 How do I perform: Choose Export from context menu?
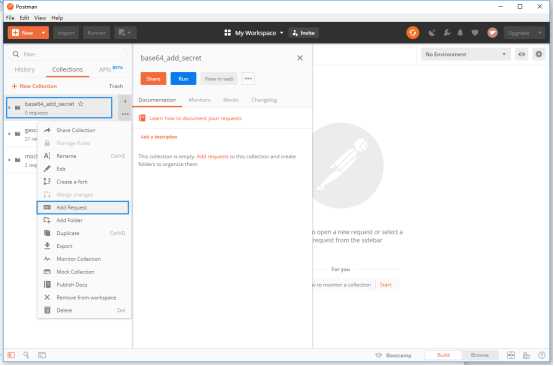point(83,246)
